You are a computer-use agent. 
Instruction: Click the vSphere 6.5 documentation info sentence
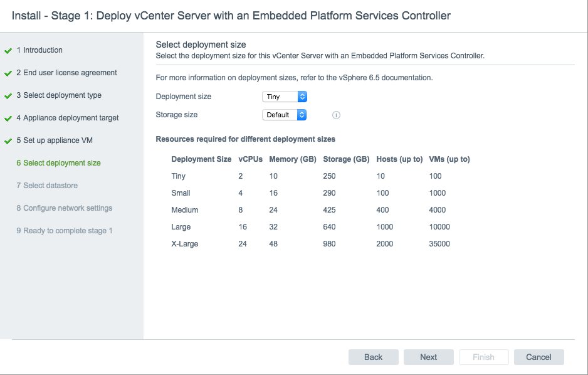[294, 78]
